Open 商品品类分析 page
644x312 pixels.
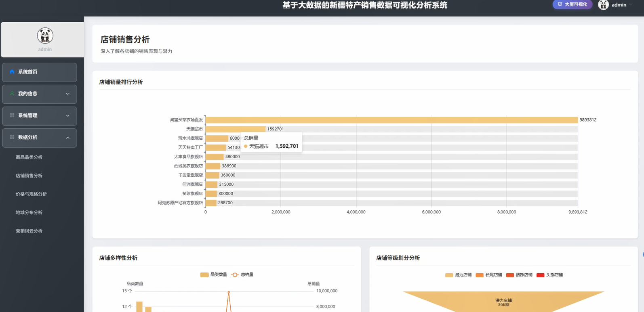pos(29,157)
